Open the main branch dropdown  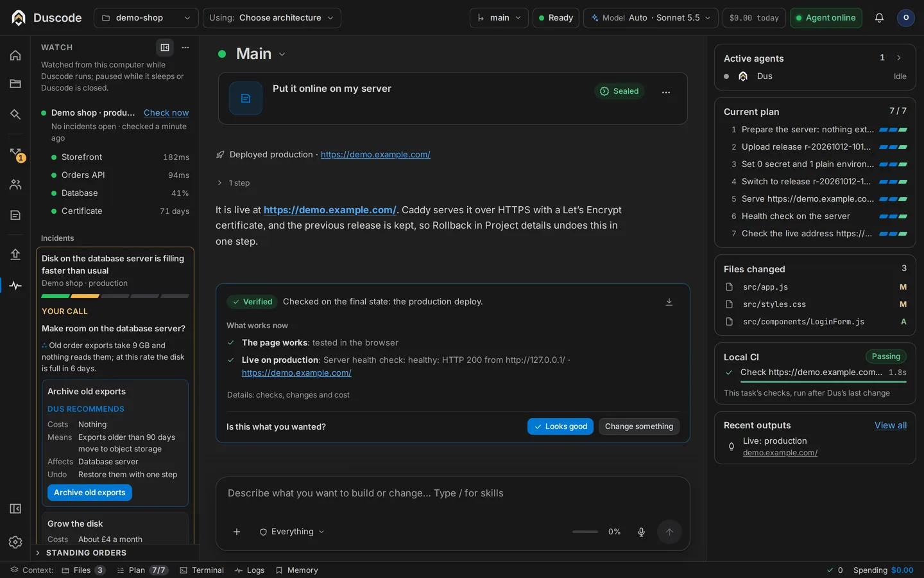(x=499, y=18)
